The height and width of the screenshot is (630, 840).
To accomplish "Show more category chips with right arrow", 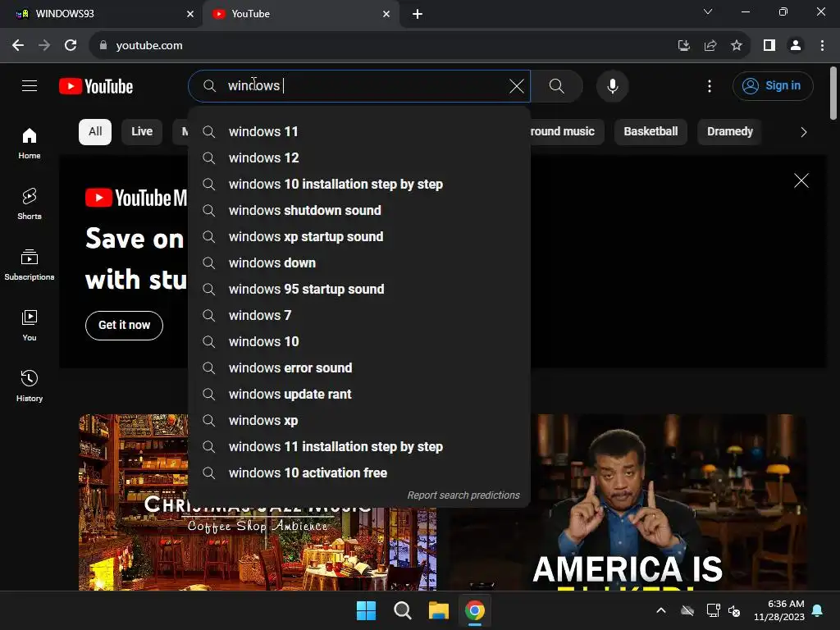I will pyautogui.click(x=803, y=132).
